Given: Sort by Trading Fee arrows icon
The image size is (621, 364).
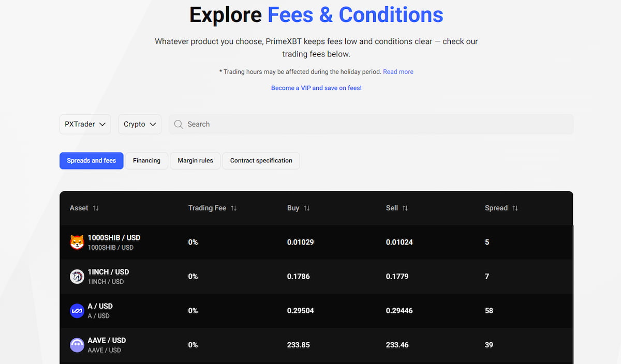Looking at the screenshot, I should (233, 208).
